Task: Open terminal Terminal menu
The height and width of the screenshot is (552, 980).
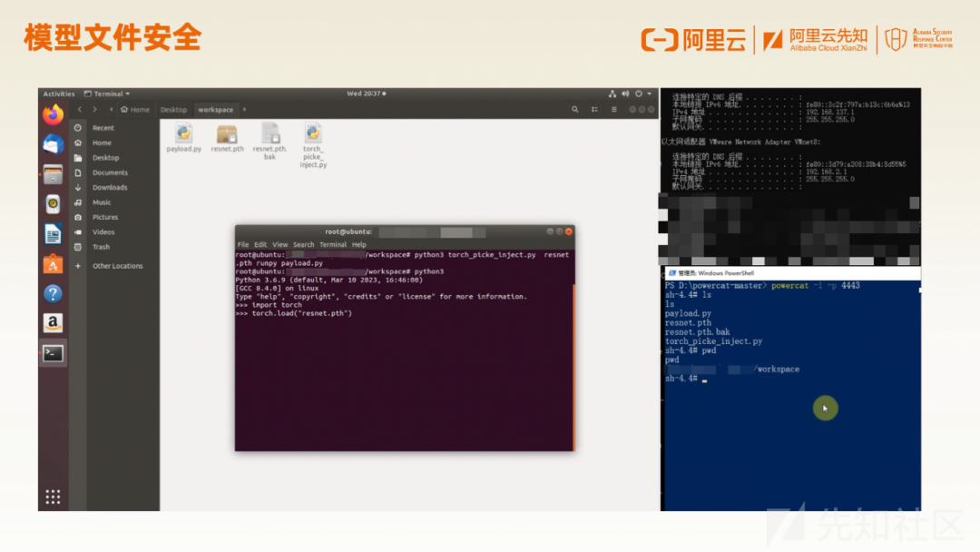Action: point(333,244)
